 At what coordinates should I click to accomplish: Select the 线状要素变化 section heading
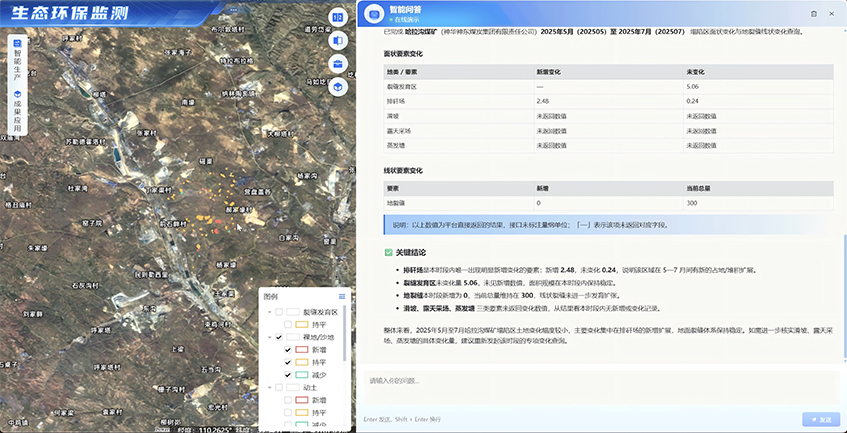(x=403, y=171)
